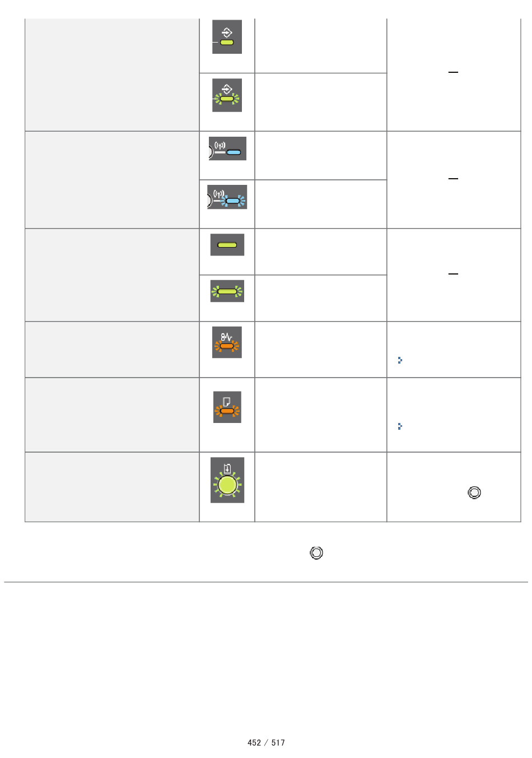Click the circle key icon below the table

(316, 553)
